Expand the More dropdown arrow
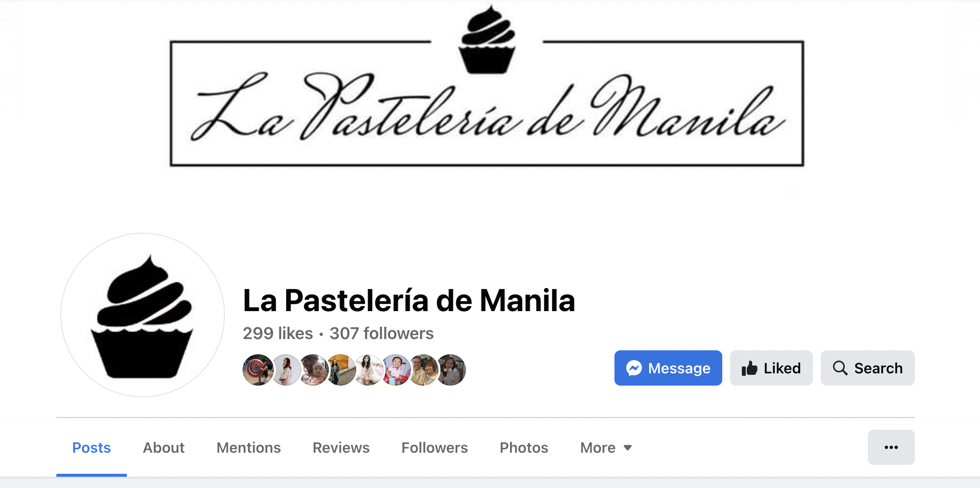Screen dimensions: 980x488 pos(628,448)
